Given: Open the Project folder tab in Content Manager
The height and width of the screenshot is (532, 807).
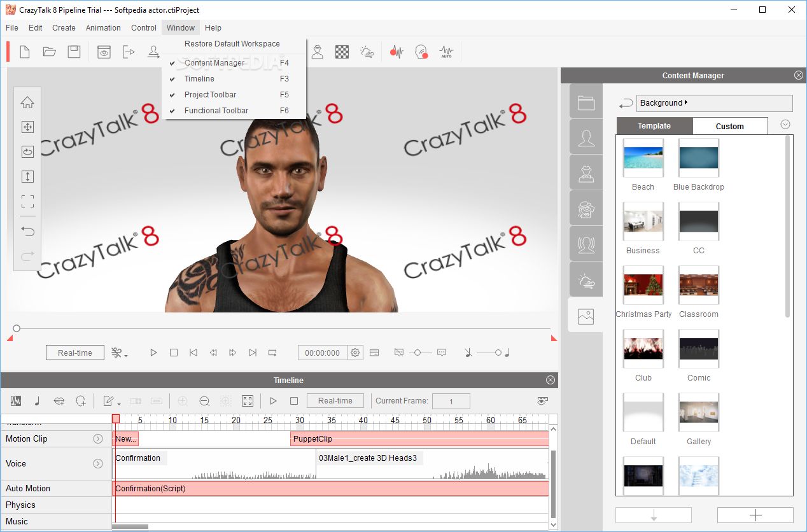Looking at the screenshot, I should pos(586,102).
